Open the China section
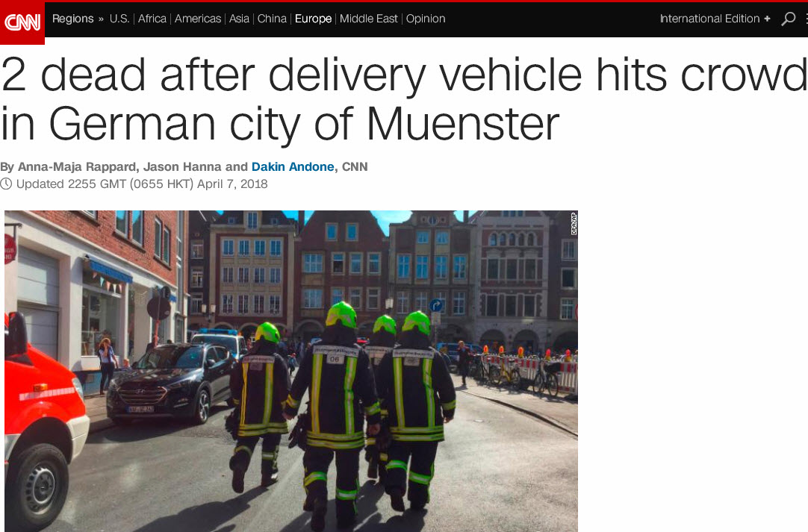Viewport: 808px width, 532px height. click(x=272, y=19)
